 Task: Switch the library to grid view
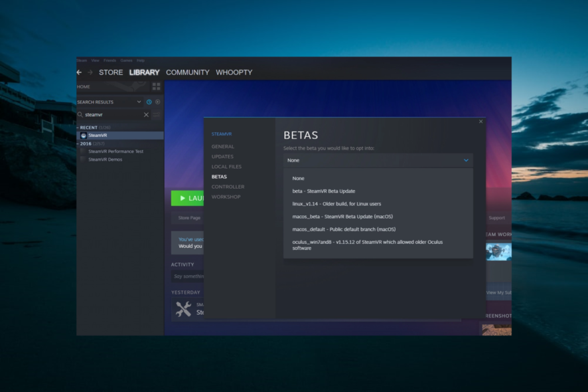point(155,86)
